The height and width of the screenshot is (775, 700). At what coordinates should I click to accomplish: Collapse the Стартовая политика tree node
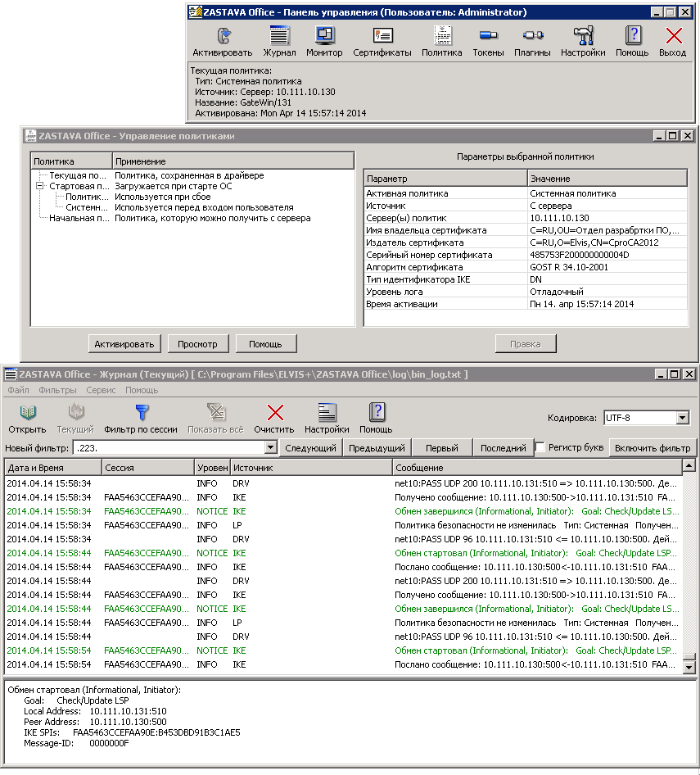click(x=39, y=186)
